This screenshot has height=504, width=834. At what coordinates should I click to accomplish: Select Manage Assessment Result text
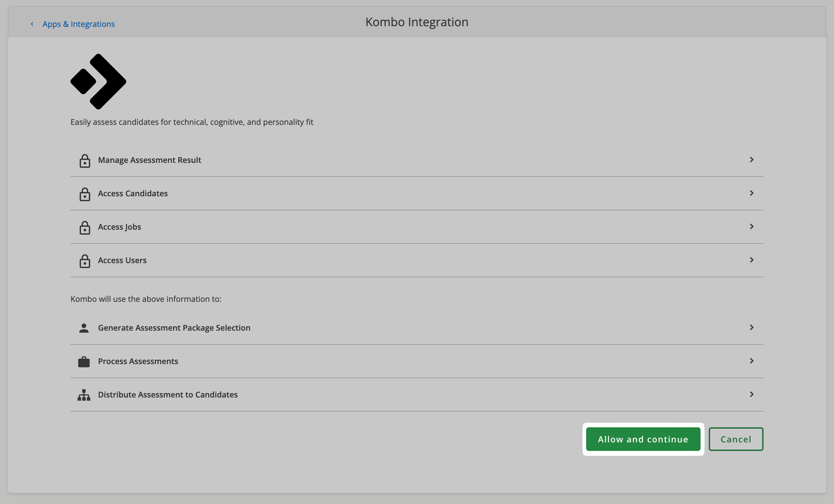tap(149, 160)
